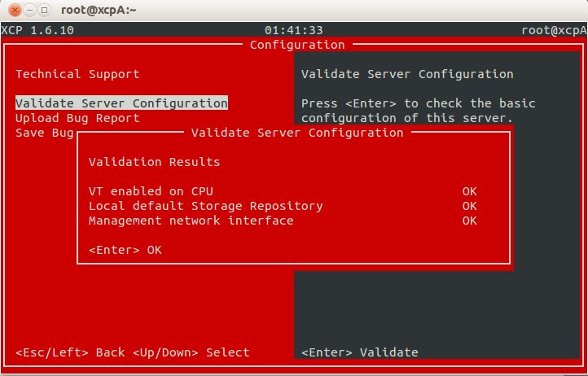Click the right pane Validate Server Configuration heading

click(407, 74)
